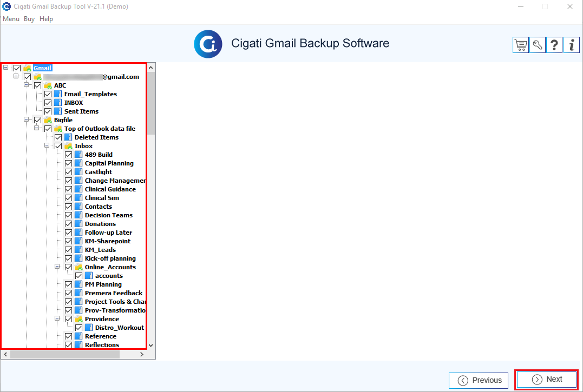Screen dimensions: 583x392
Task: Click the Next button
Action: pos(547,380)
